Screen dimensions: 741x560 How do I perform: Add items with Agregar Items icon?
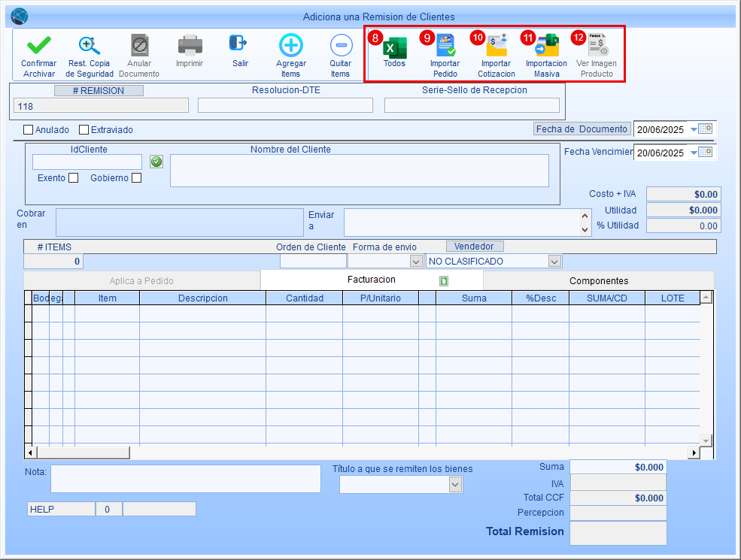pyautogui.click(x=290, y=47)
